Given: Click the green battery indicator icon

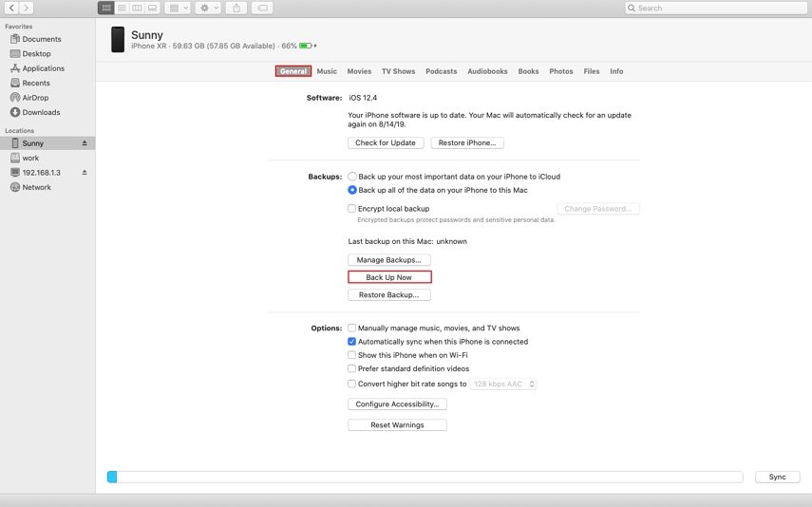Looking at the screenshot, I should click(x=306, y=46).
